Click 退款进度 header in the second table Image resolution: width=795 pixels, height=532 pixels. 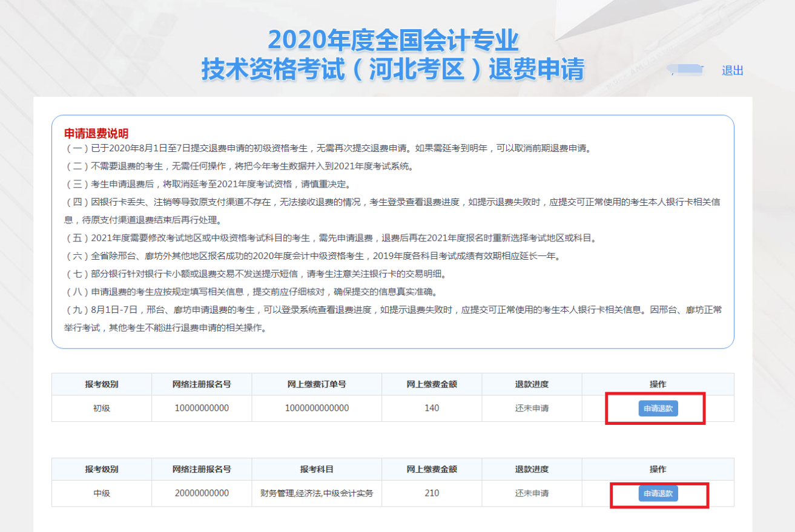(x=532, y=469)
